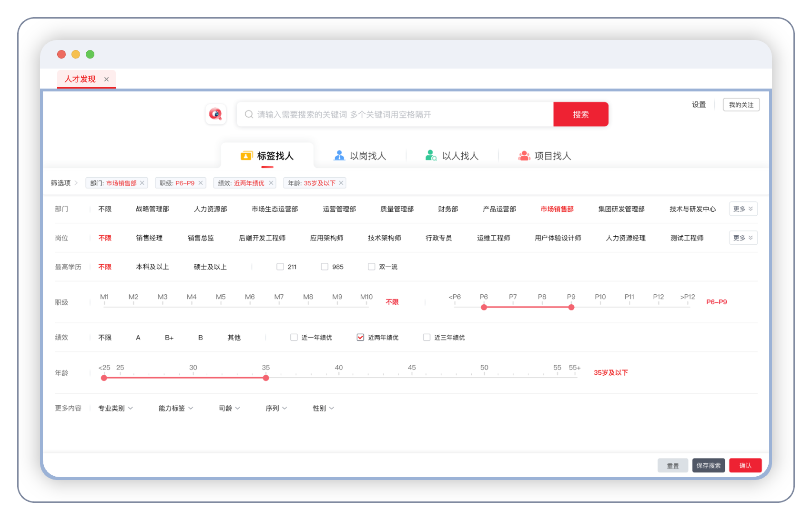Remove the 市场销售部 department filter chip

tap(142, 183)
